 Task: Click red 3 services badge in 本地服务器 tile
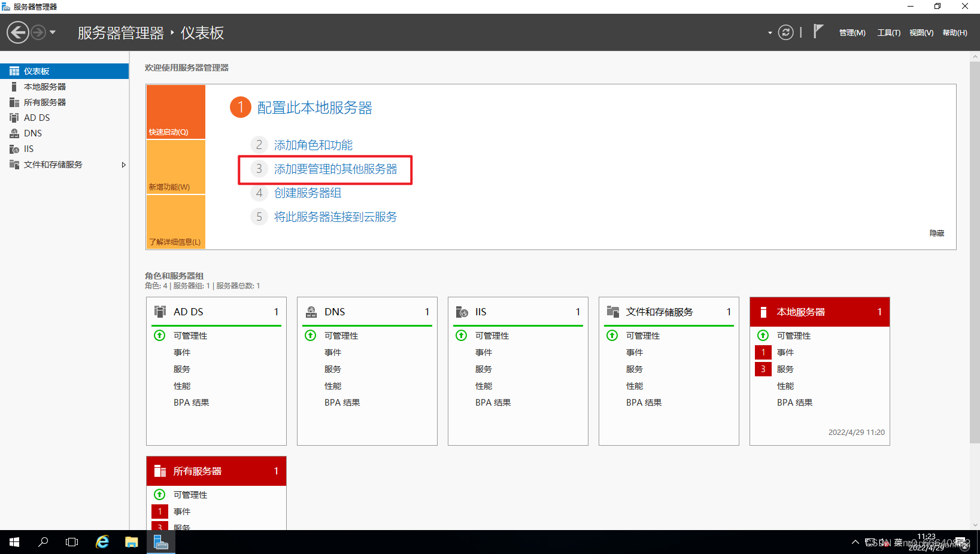(763, 369)
